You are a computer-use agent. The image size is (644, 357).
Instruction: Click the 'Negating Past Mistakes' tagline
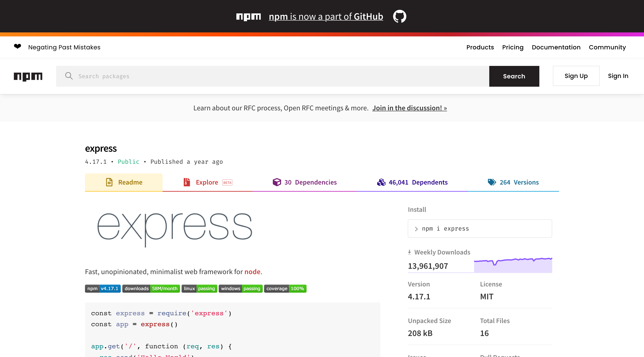tap(64, 47)
